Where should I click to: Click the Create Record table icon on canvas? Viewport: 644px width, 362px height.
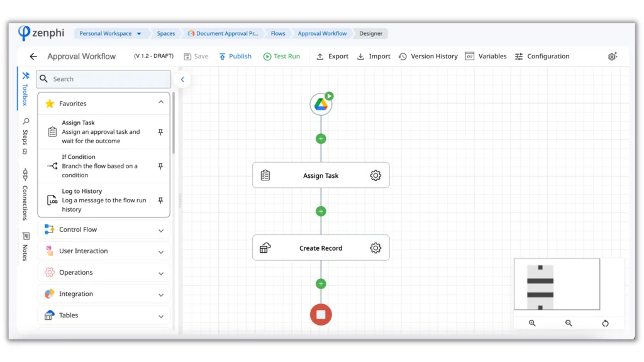click(x=265, y=248)
